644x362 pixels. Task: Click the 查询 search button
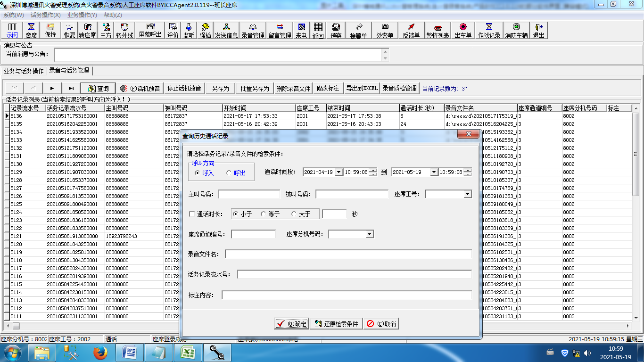98,88
